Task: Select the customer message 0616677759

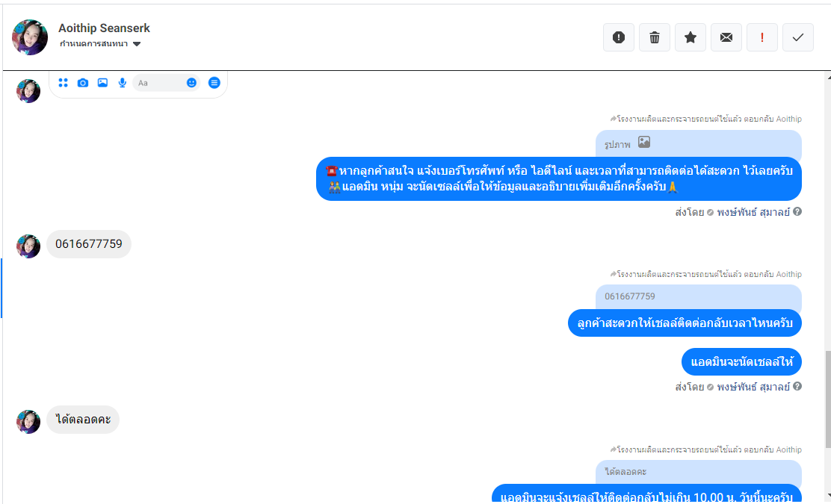Action: [x=88, y=244]
